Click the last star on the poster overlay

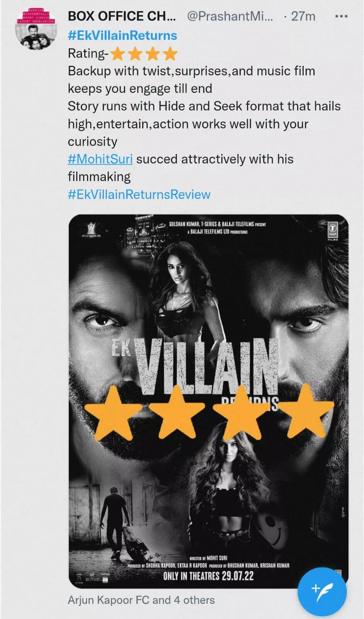point(306,410)
